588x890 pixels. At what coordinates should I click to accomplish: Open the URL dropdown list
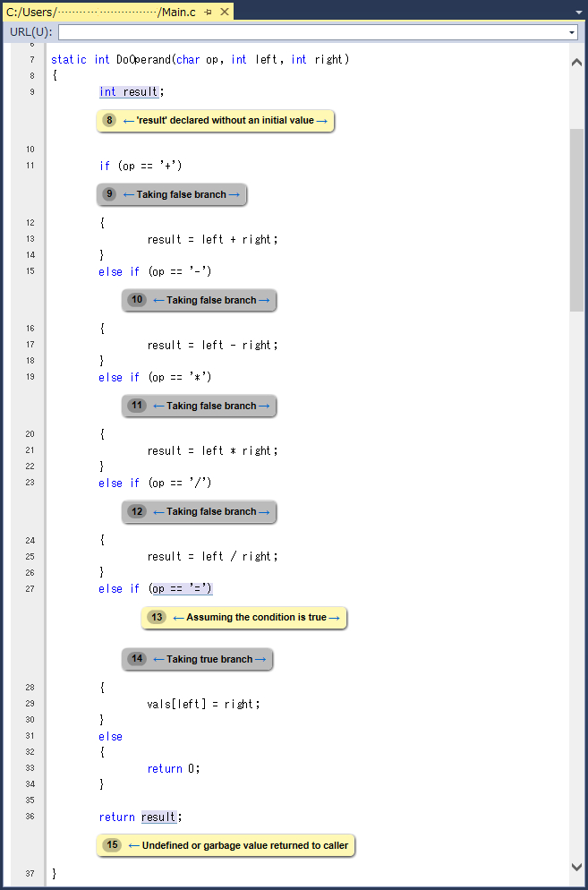click(572, 32)
